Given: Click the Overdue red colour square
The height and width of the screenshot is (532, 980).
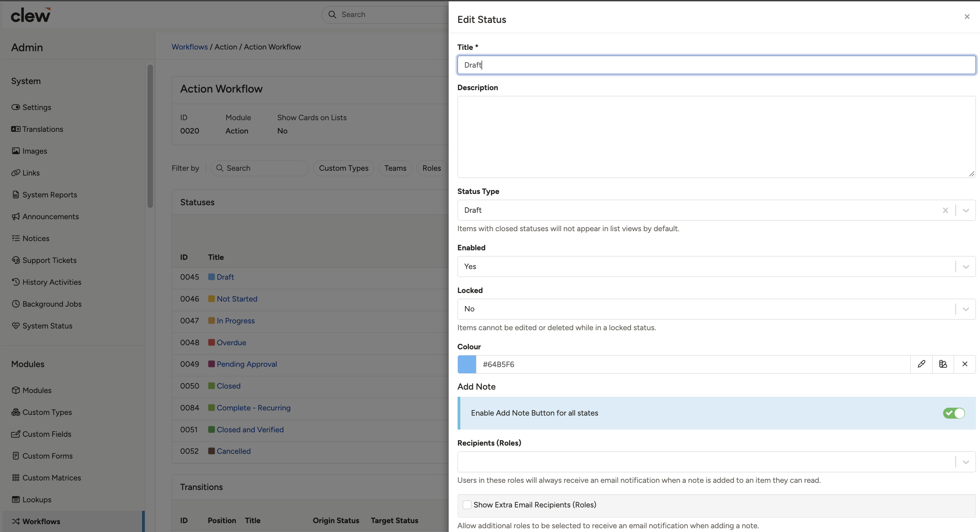Looking at the screenshot, I should [211, 342].
